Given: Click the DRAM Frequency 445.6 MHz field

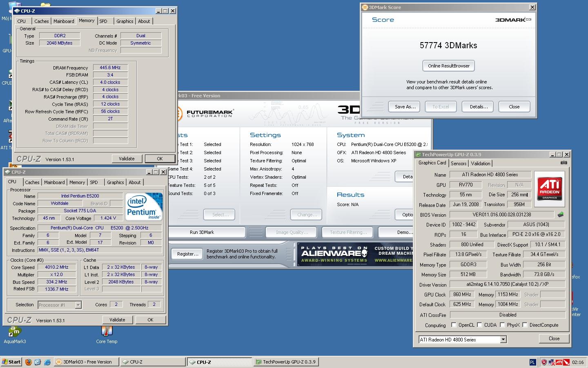Looking at the screenshot, I should [110, 67].
